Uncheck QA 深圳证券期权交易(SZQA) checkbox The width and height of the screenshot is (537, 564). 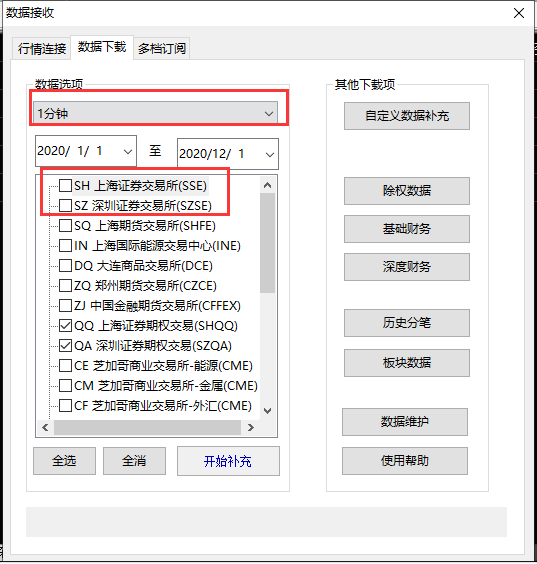[x=65, y=346]
